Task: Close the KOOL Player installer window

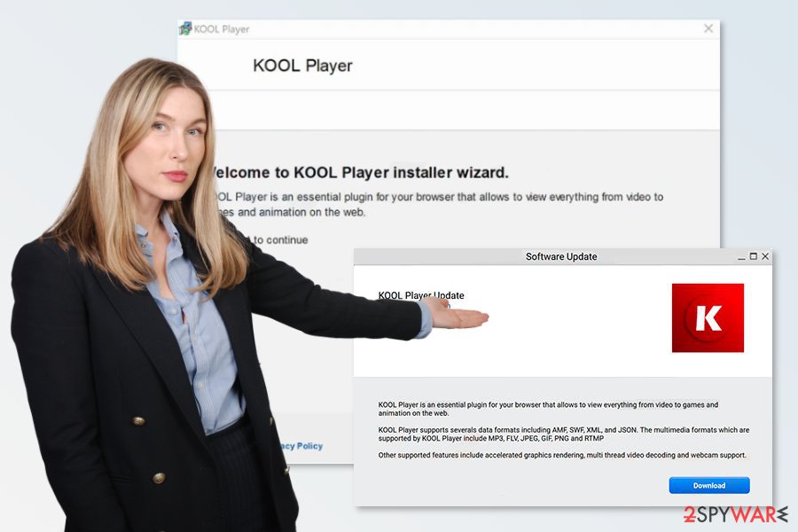Action: tap(708, 28)
